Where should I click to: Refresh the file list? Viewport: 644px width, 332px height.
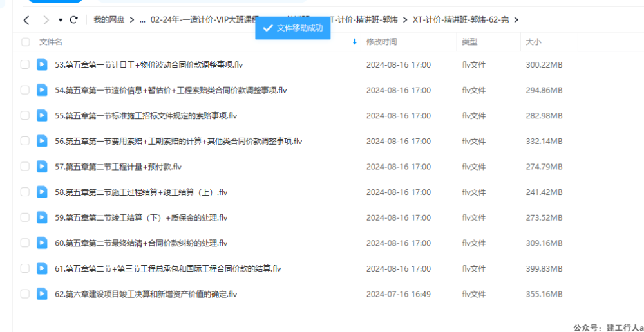click(x=74, y=20)
